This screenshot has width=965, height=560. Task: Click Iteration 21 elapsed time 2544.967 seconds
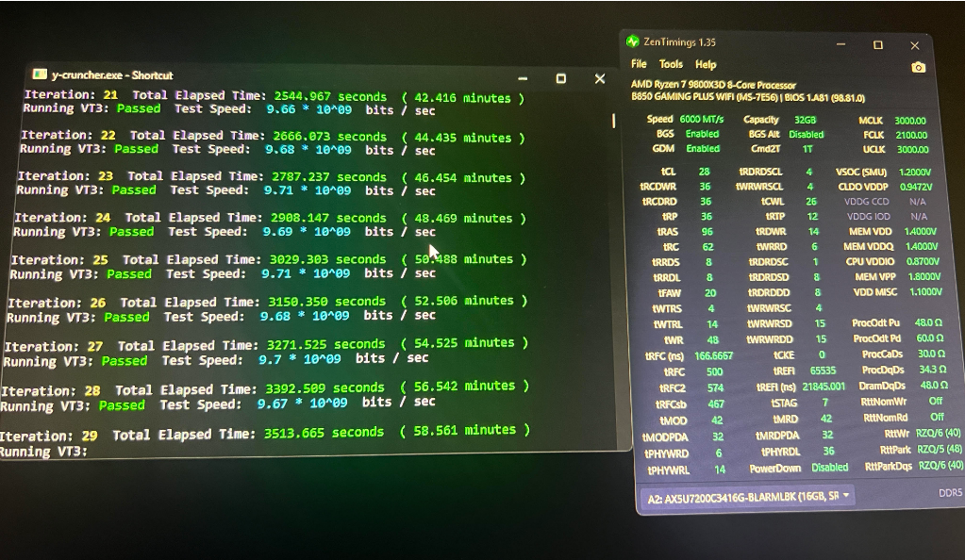[x=330, y=96]
